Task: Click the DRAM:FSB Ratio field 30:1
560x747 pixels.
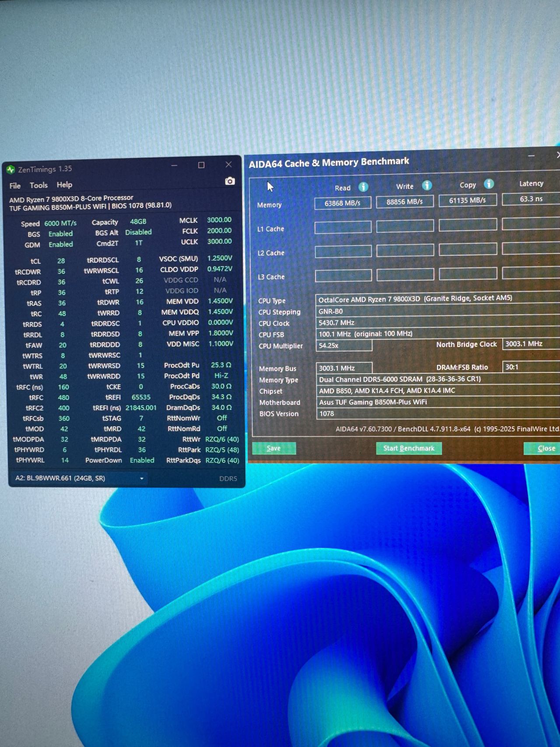Action: pyautogui.click(x=532, y=367)
